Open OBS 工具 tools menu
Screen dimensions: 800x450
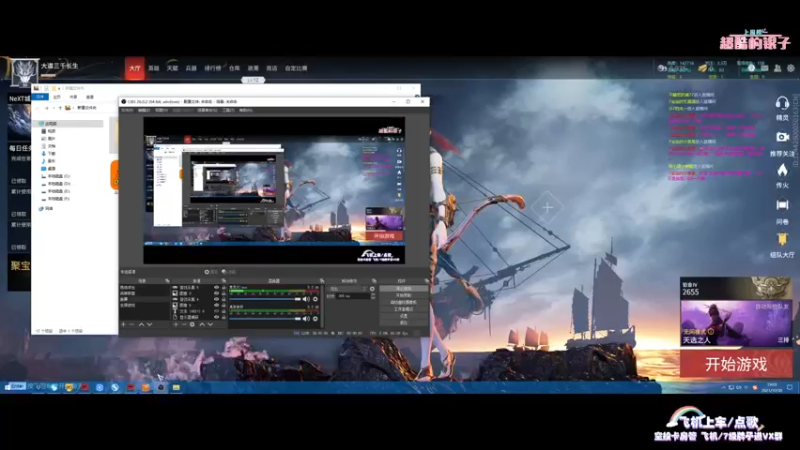point(229,110)
